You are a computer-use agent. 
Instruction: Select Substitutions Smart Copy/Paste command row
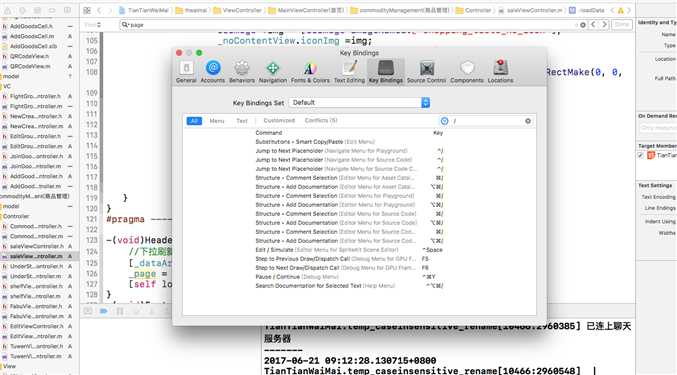coord(350,142)
